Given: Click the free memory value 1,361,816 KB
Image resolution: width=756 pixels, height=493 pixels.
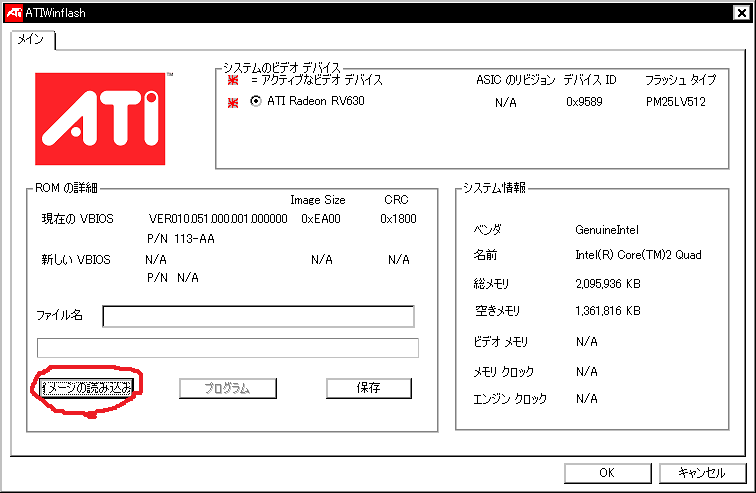Looking at the screenshot, I should [608, 311].
